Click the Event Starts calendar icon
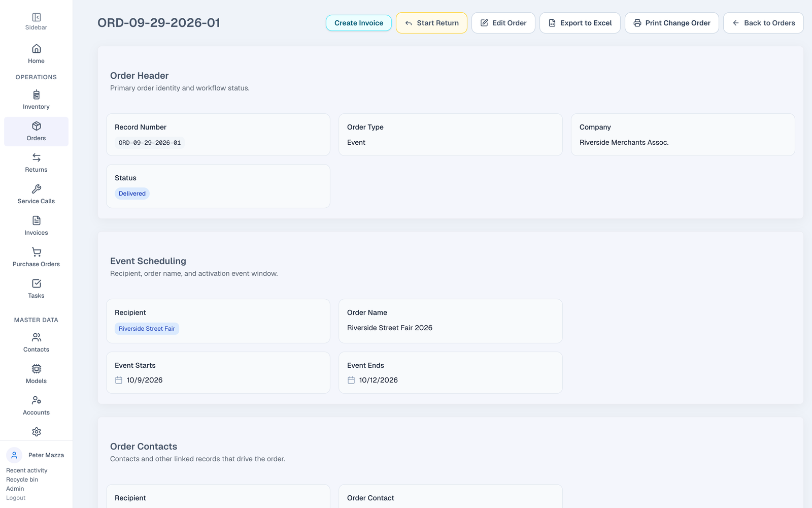This screenshot has height=508, width=812. point(119,380)
